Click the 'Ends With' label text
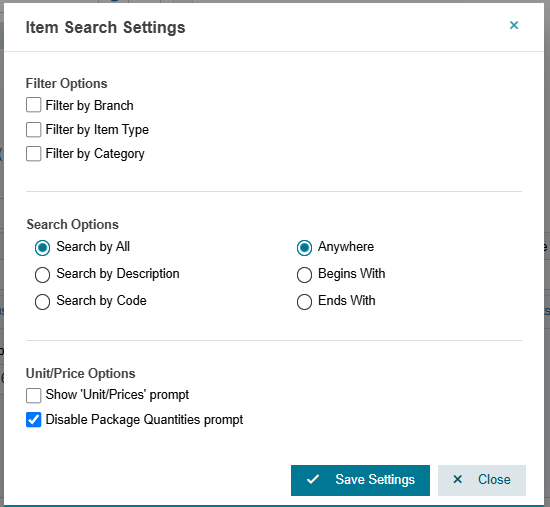 coord(347,301)
